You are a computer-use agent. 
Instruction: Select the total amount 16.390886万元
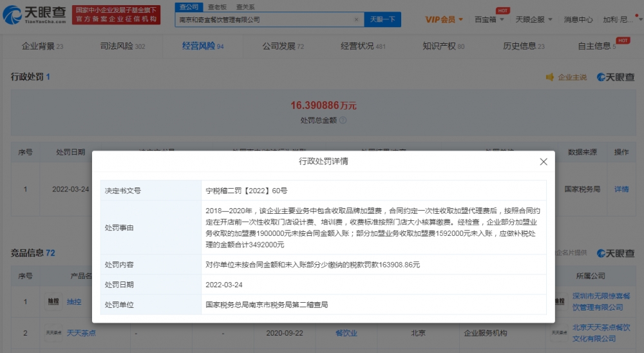coord(323,106)
